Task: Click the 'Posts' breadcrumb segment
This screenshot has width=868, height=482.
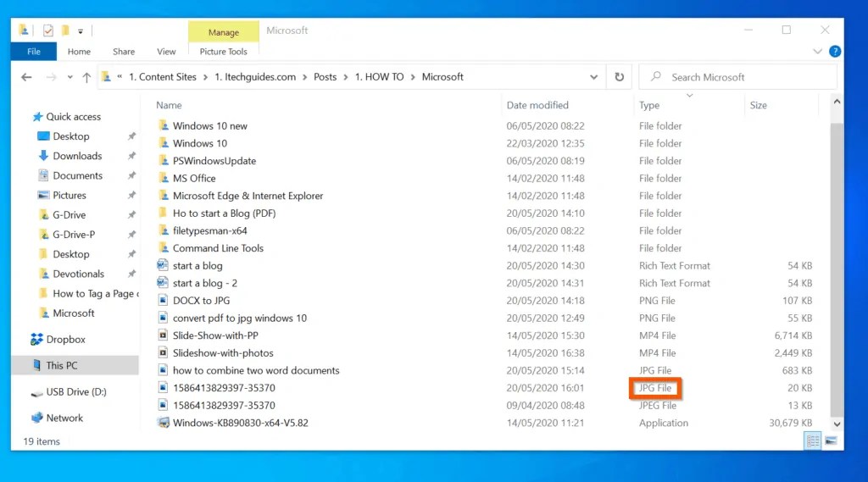Action: pos(325,77)
